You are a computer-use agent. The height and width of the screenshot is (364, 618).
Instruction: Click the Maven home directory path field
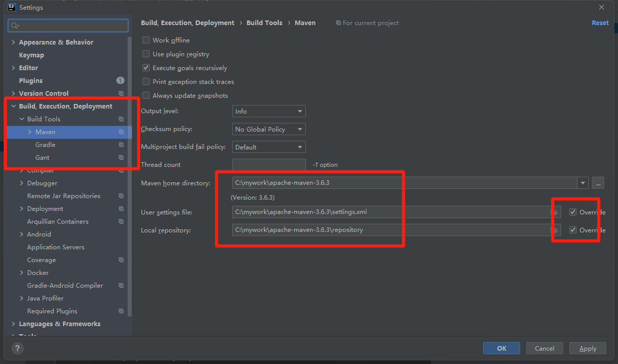click(x=405, y=183)
